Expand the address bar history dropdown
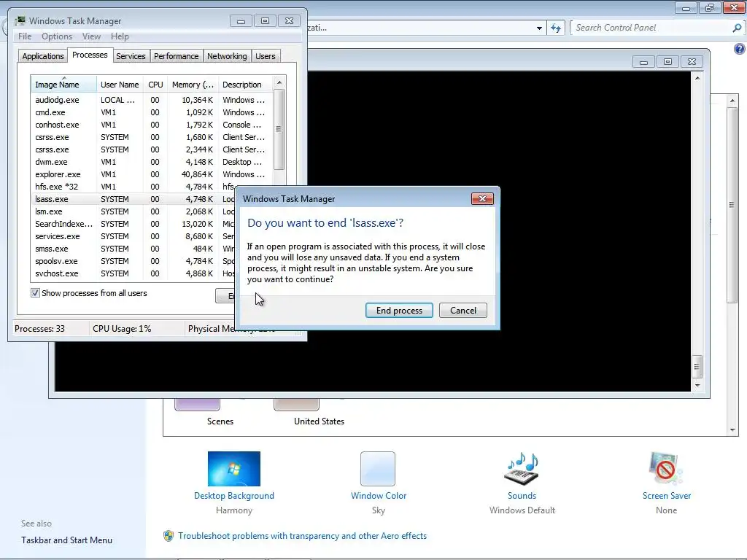This screenshot has height=560, width=747. pyautogui.click(x=539, y=28)
